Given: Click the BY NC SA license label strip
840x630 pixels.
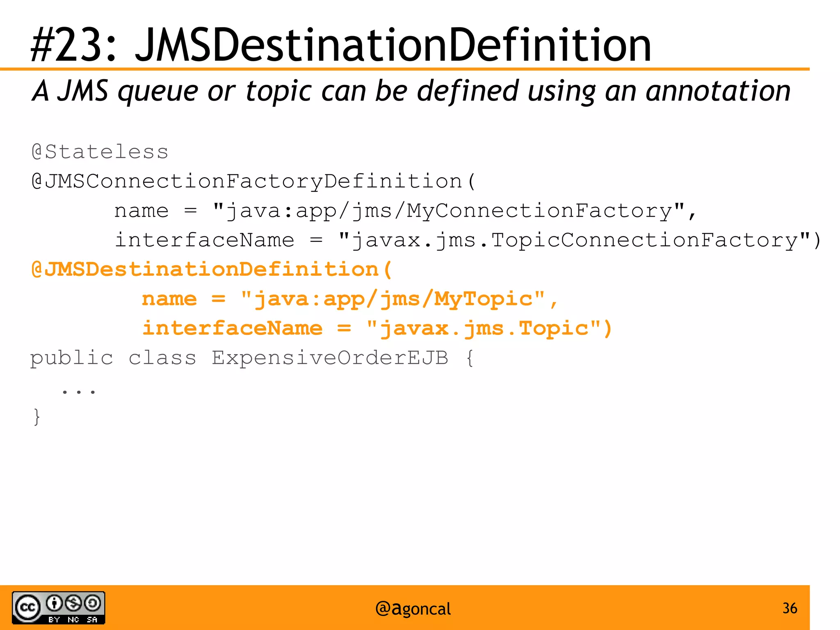Looking at the screenshot, I should (x=73, y=619).
